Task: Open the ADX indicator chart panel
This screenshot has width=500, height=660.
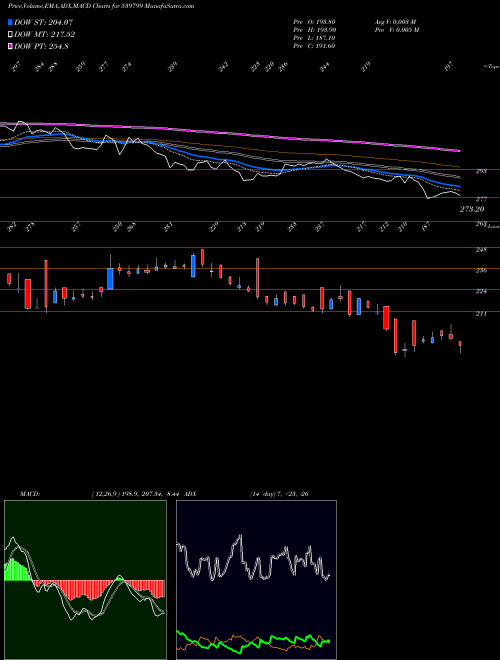Action: (x=256, y=580)
